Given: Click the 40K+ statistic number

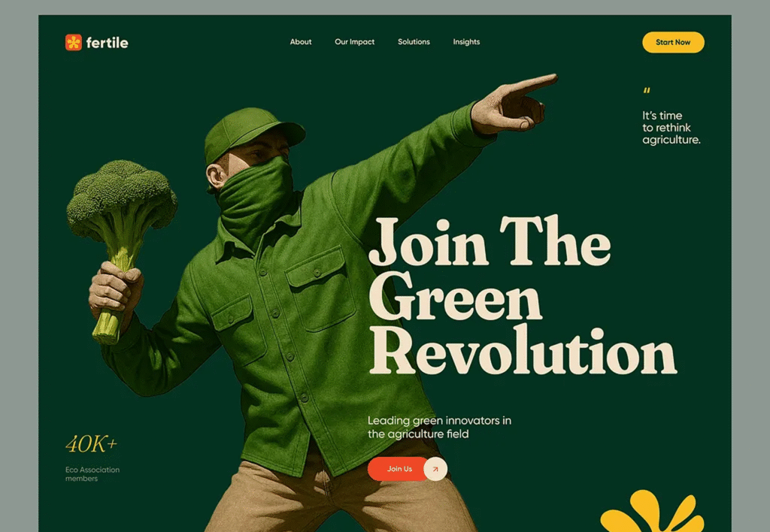Looking at the screenshot, I should (x=91, y=444).
